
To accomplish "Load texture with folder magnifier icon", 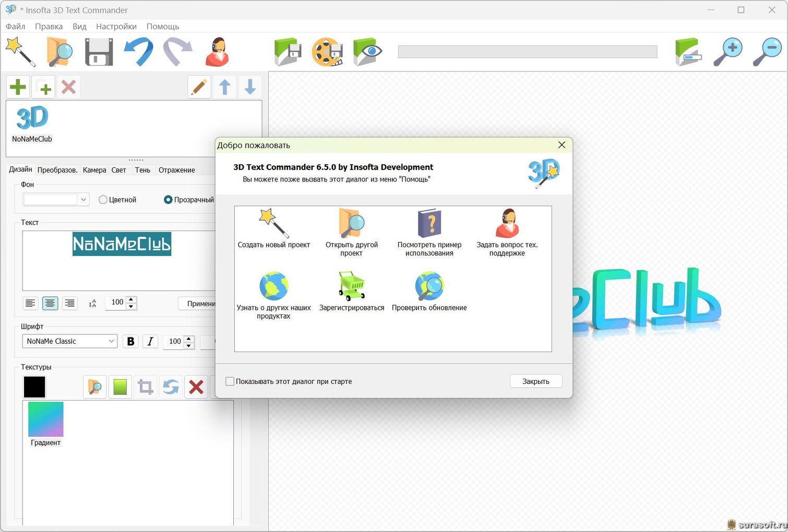I will pos(95,387).
